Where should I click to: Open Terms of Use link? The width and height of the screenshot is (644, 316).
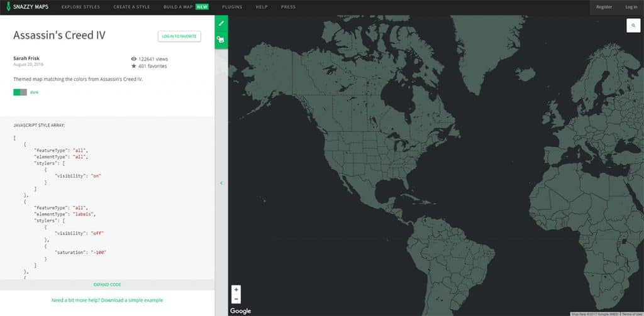click(631, 314)
